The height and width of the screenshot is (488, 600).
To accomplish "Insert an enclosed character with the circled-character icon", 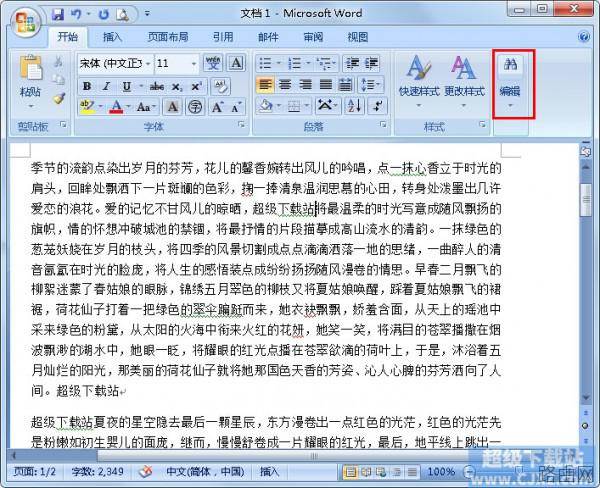I will tap(195, 107).
